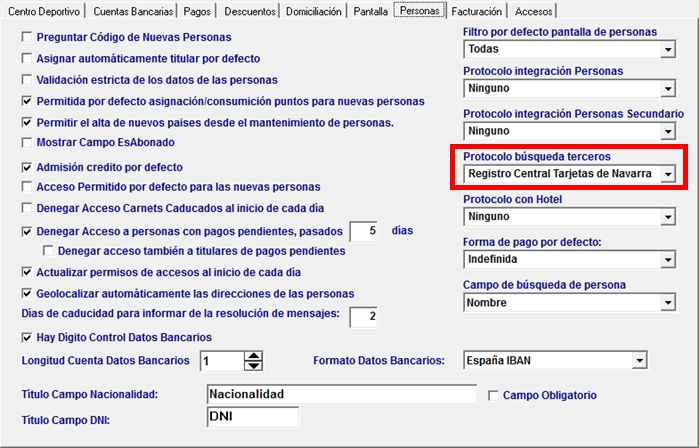Toggle Denegar Acceso a personas con pagos pendientes

point(27,231)
